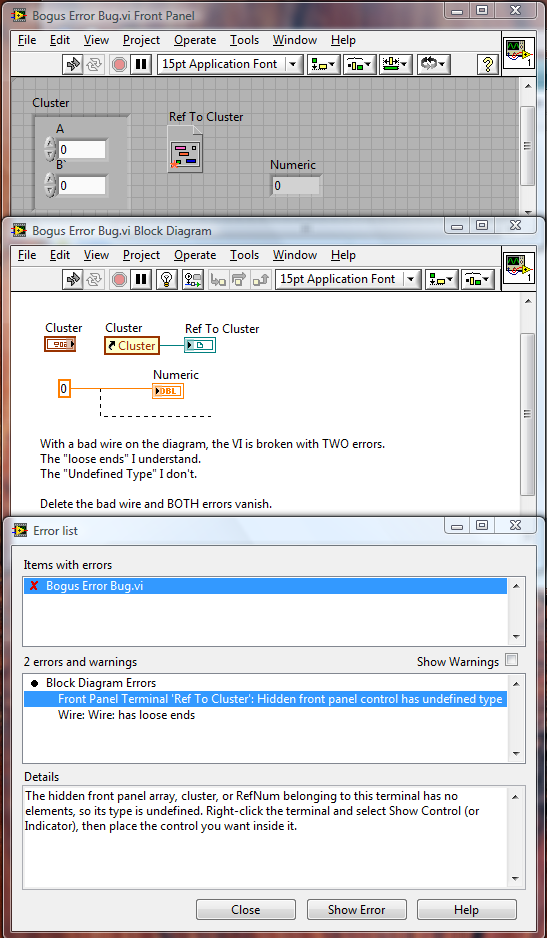Click Step Out button in Block Diagram
The height and width of the screenshot is (938, 547).
260,279
